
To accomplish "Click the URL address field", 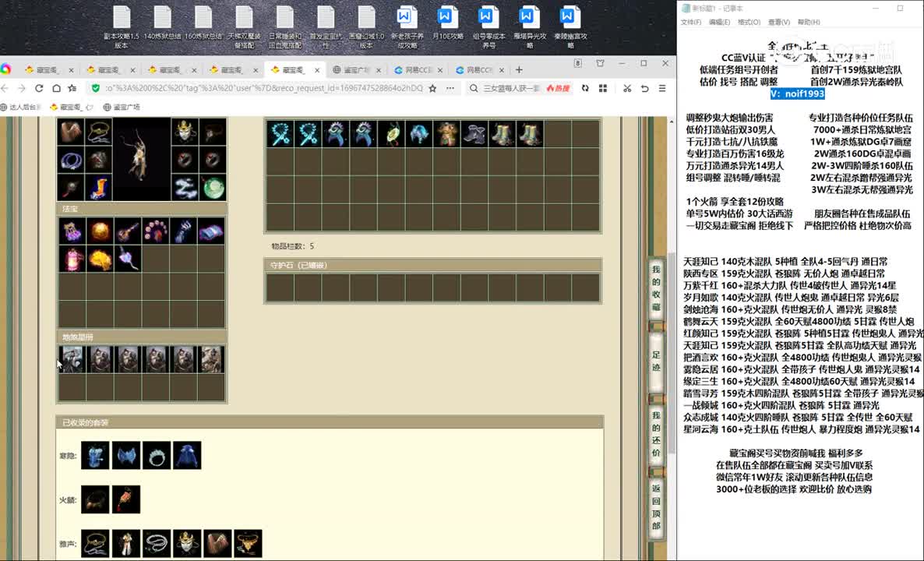I will pyautogui.click(x=263, y=88).
